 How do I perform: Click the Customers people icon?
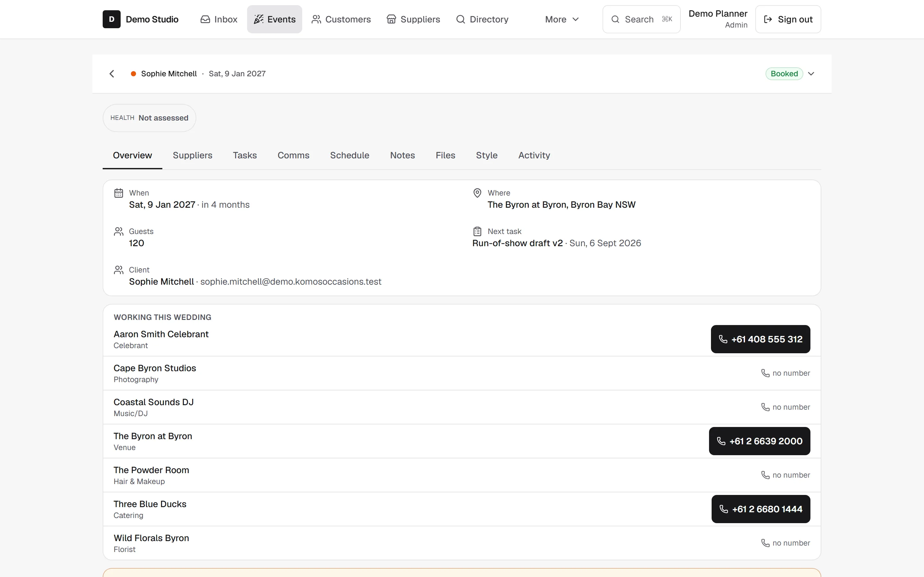pos(316,20)
